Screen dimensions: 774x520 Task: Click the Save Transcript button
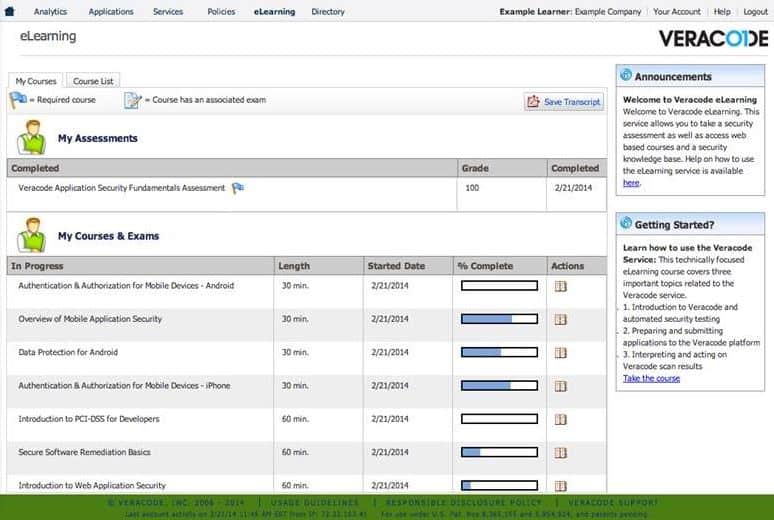(563, 102)
